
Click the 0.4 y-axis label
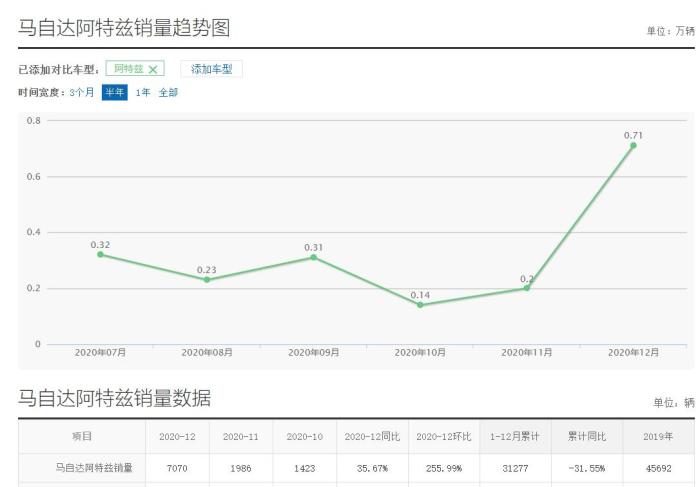[x=33, y=232]
